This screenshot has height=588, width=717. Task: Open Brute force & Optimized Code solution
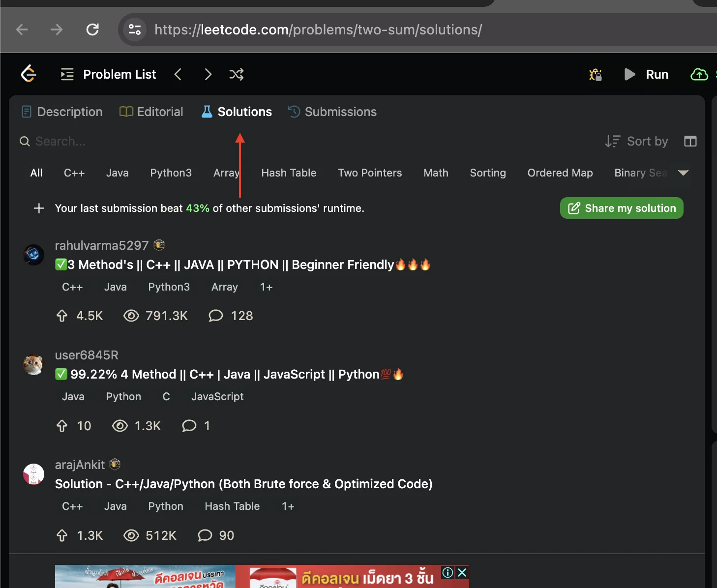pos(244,484)
